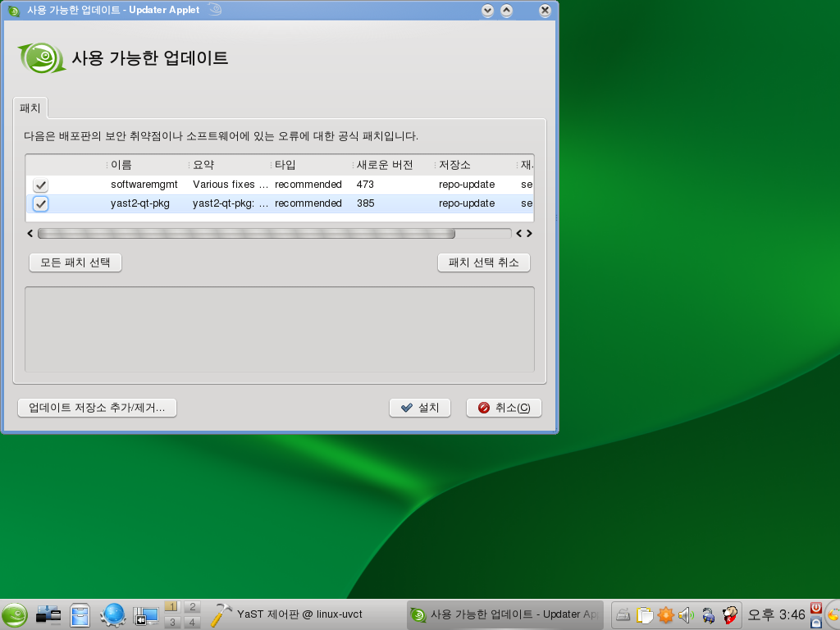Open the dog mascot tray icon
The width and height of the screenshot is (840, 630).
click(x=729, y=614)
